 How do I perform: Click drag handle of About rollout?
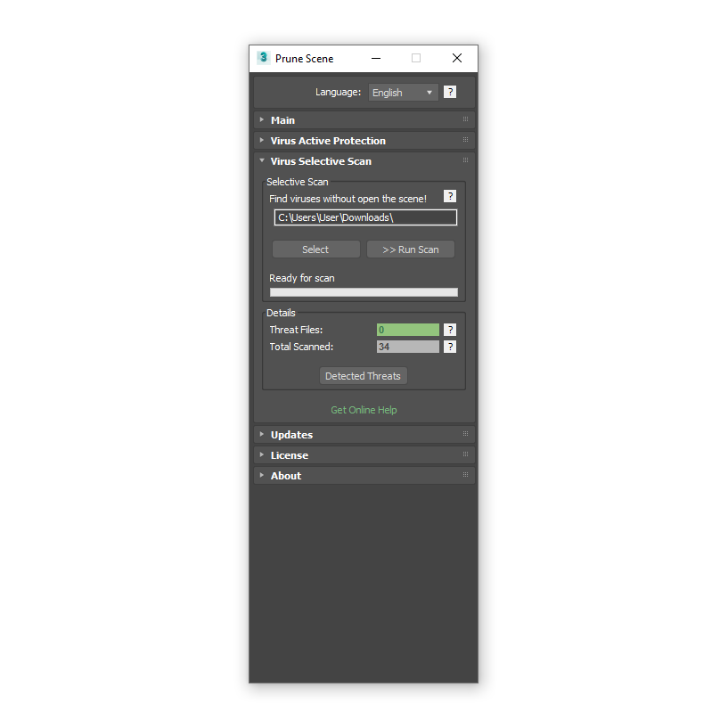pyautogui.click(x=465, y=475)
